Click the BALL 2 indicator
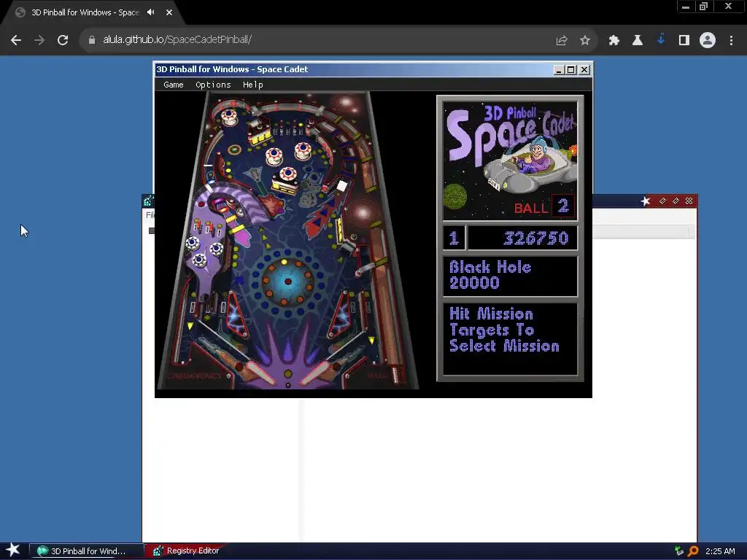747x560 pixels. click(544, 207)
